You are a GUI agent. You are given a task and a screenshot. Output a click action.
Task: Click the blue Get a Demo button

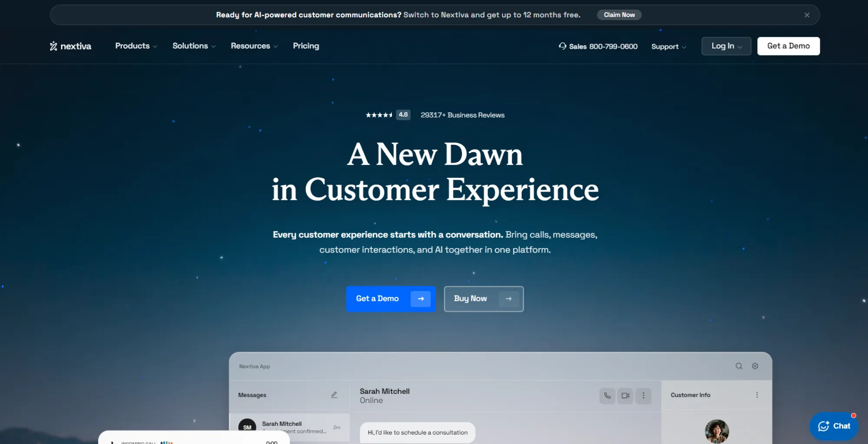(x=391, y=299)
